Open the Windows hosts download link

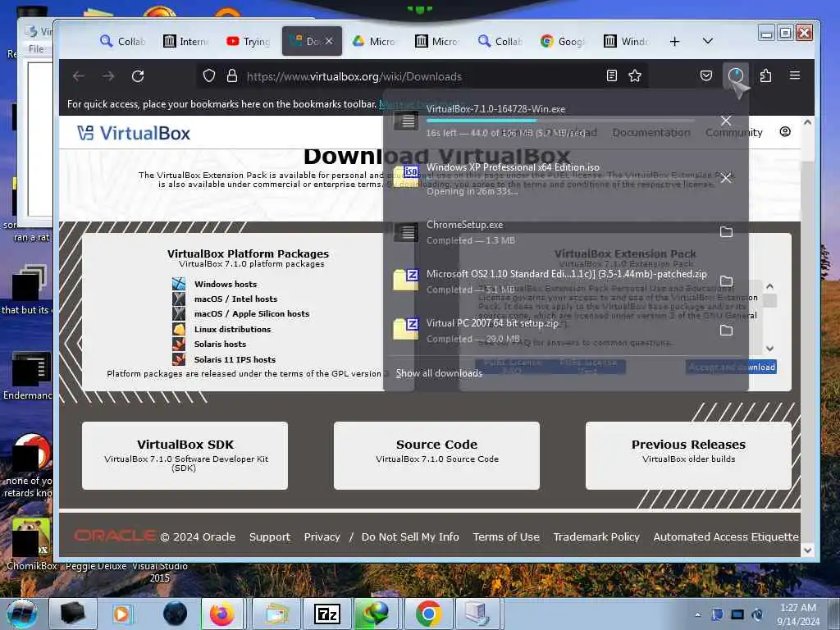226,284
